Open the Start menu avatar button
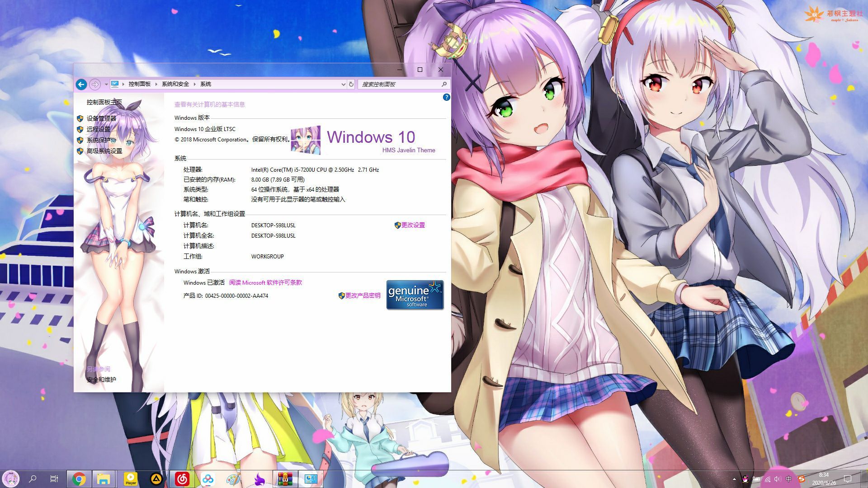This screenshot has width=868, height=488. [10, 479]
